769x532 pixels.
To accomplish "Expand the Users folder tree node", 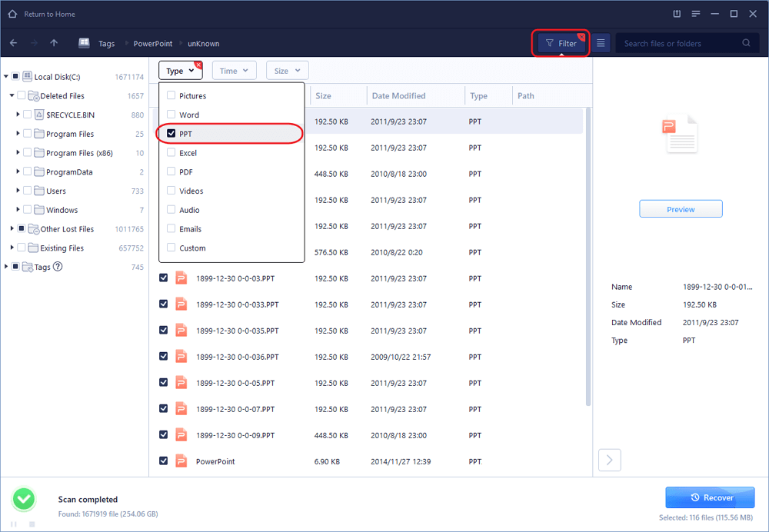I will (x=18, y=191).
